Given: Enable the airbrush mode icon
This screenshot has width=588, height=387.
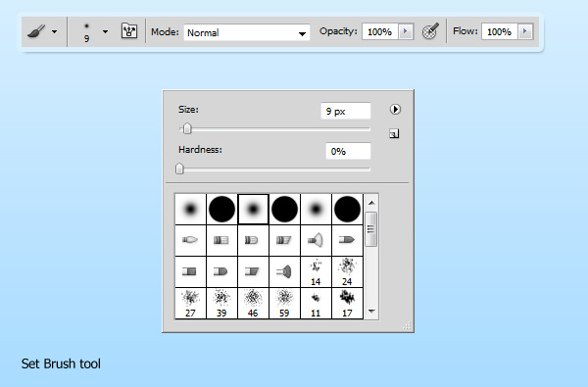Looking at the screenshot, I should (x=430, y=31).
